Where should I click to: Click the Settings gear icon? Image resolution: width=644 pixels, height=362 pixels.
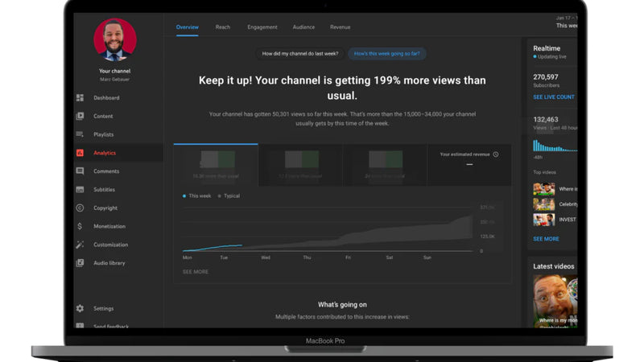tap(80, 309)
